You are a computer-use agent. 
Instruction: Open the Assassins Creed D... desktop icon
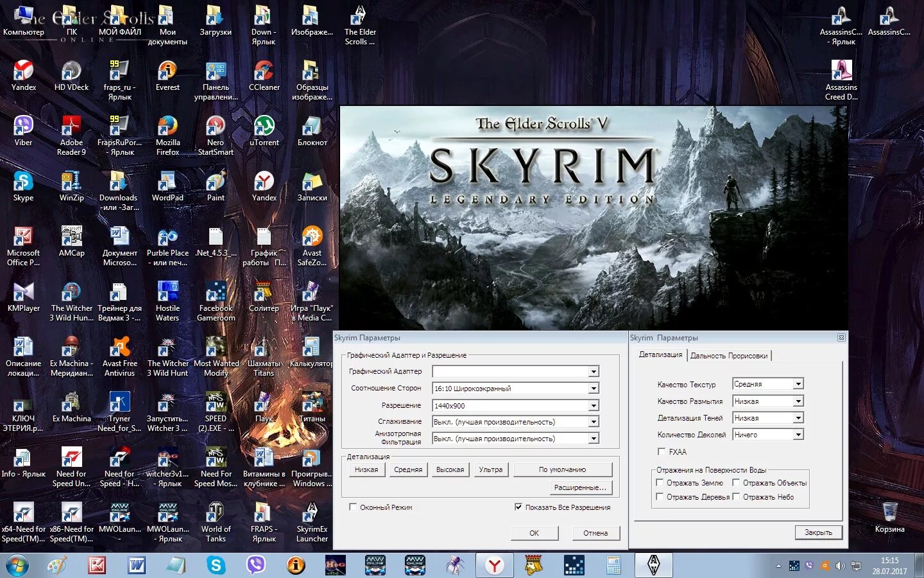(841, 80)
